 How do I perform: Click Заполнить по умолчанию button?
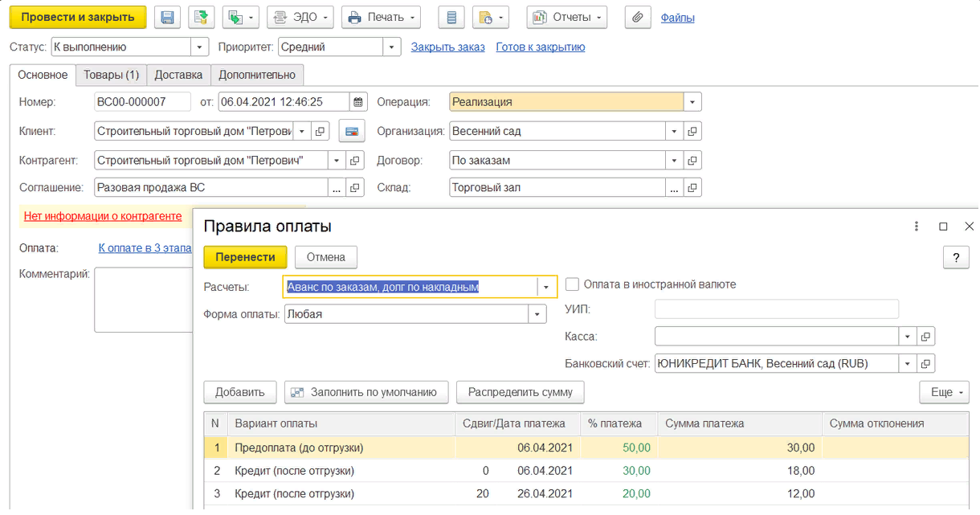click(x=366, y=392)
